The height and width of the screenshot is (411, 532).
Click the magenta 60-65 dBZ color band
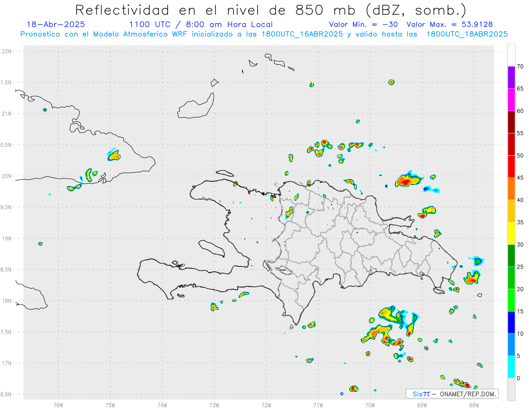[x=511, y=99]
